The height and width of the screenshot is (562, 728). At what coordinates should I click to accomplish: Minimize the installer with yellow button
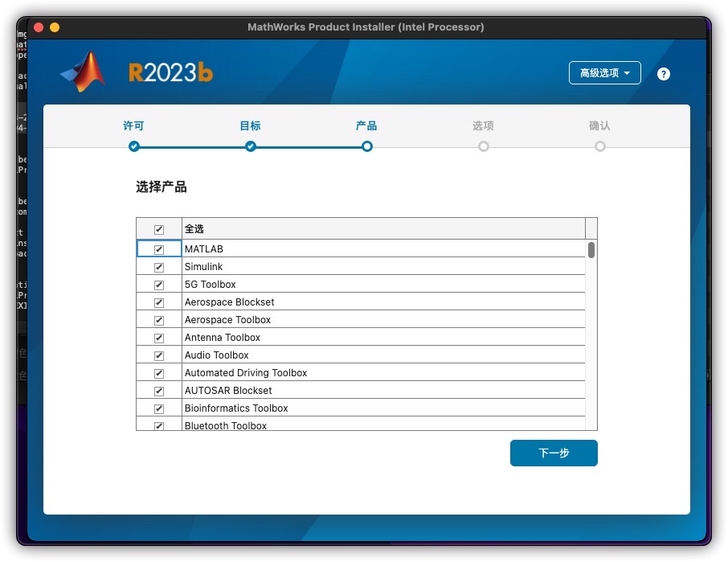55,27
